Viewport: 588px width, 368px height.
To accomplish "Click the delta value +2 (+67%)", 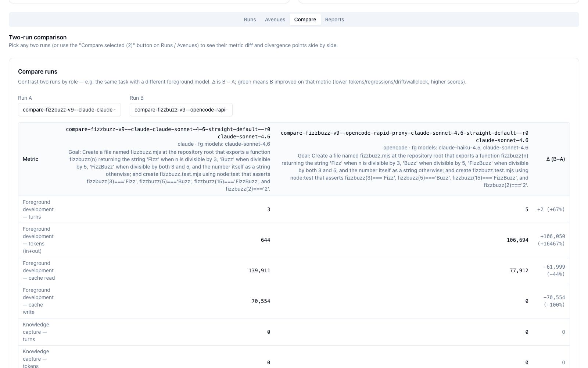I will [551, 209].
